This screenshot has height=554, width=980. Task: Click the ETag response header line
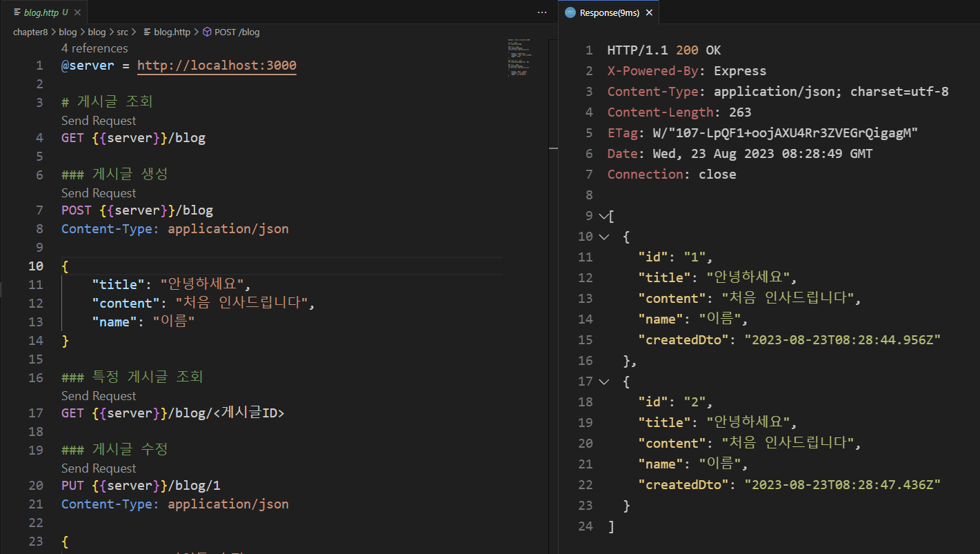[x=763, y=133]
